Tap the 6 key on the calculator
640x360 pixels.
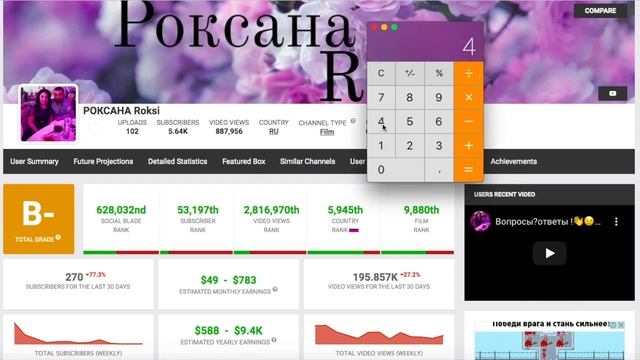439,122
